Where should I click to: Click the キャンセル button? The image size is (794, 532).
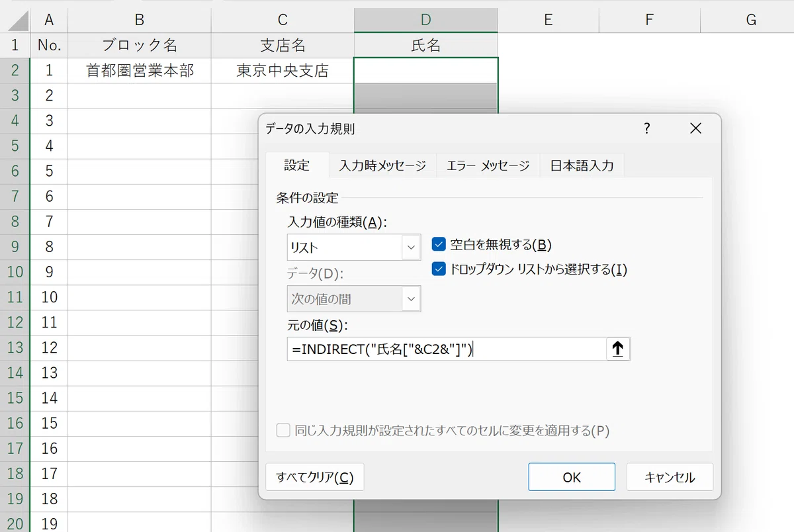coord(670,477)
